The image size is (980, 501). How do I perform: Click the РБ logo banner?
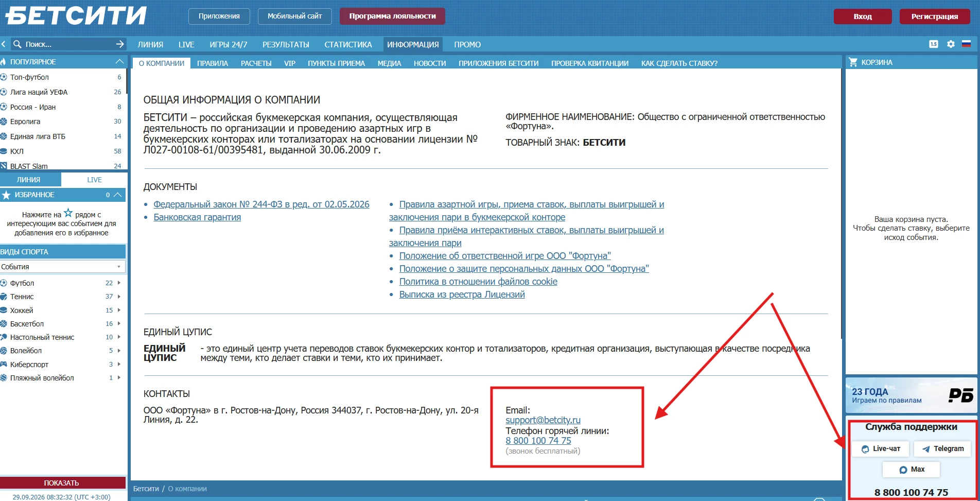(911, 395)
